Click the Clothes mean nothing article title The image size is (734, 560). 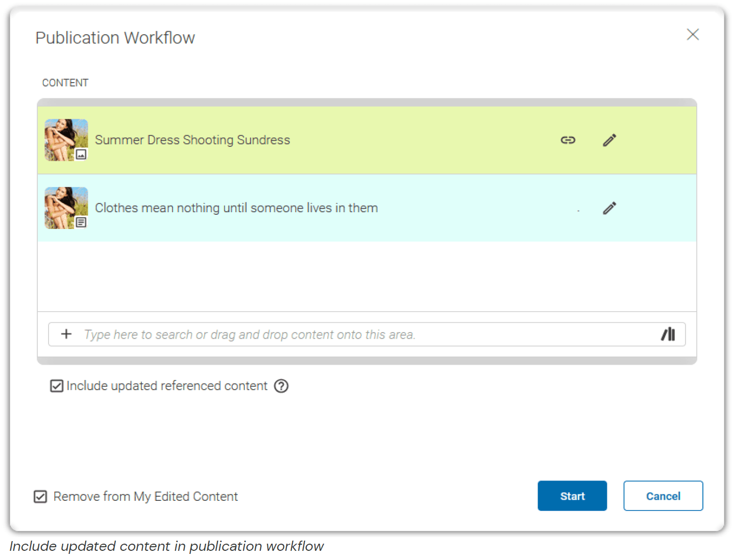(x=236, y=208)
